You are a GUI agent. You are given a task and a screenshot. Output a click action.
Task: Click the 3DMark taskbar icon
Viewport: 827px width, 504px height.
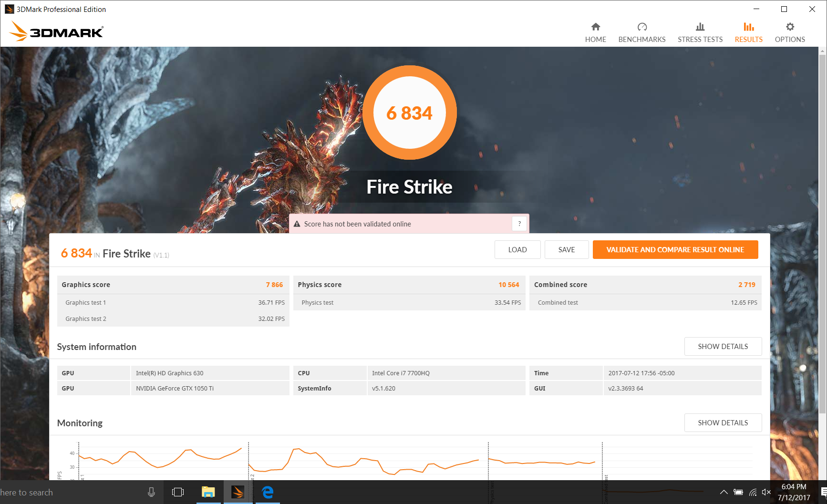(x=238, y=492)
